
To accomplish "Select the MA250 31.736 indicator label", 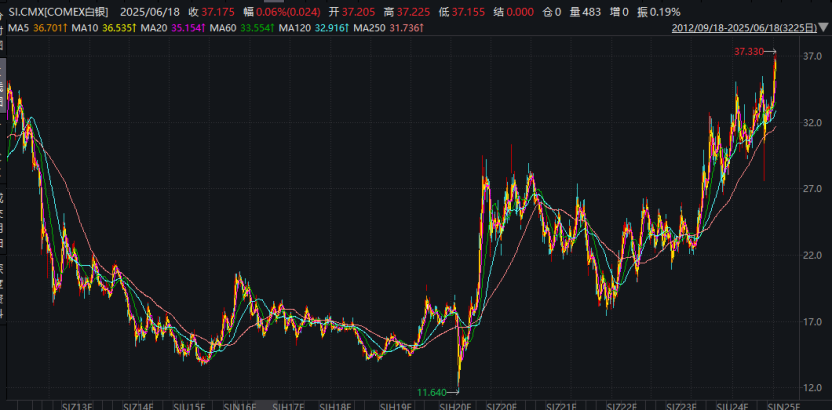I will click(x=388, y=27).
